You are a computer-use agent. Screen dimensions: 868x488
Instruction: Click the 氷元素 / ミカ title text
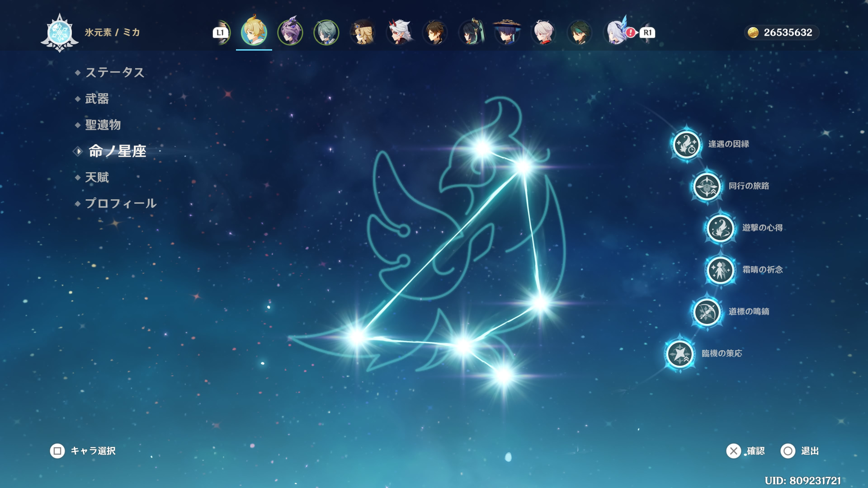(x=112, y=33)
